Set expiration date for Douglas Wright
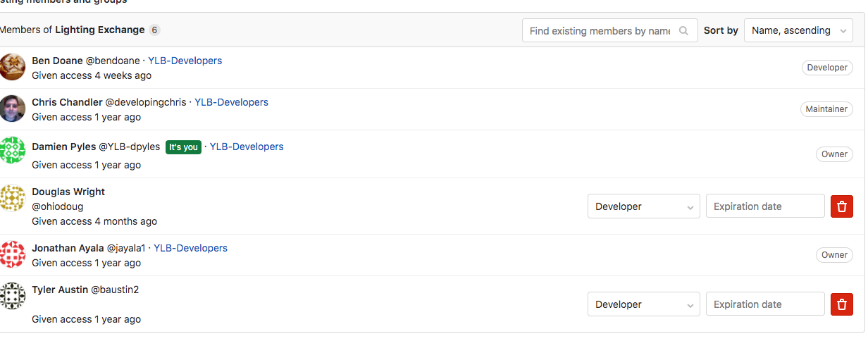This screenshot has width=868, height=341. tap(765, 206)
